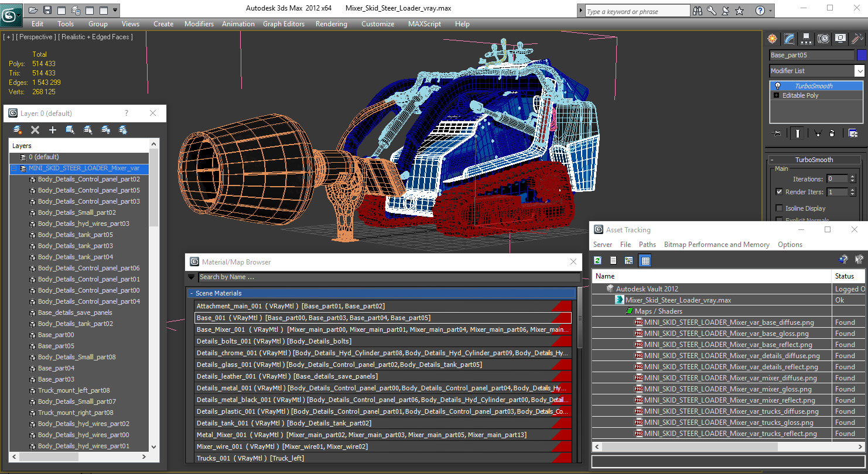The width and height of the screenshot is (868, 474).
Task: Collapse MINI_SKID_STEER_LOADER_Mixer_var layer tree
Action: (14, 169)
